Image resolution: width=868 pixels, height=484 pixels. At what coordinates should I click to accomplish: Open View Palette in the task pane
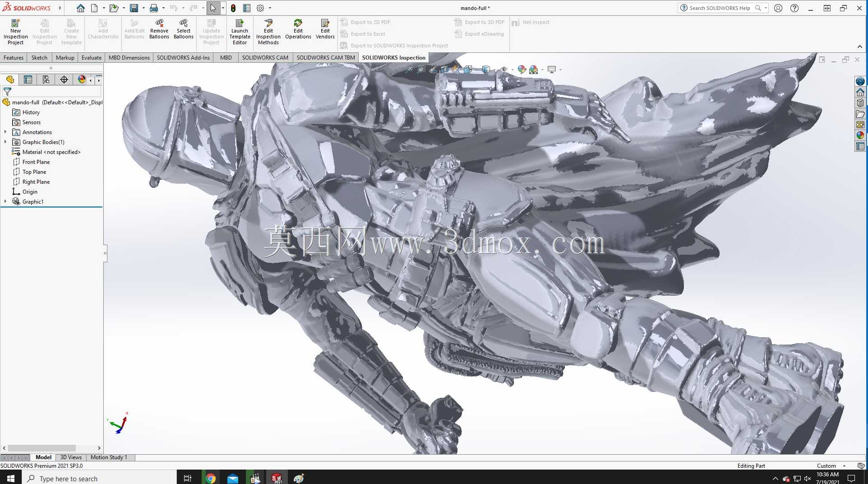(x=860, y=125)
